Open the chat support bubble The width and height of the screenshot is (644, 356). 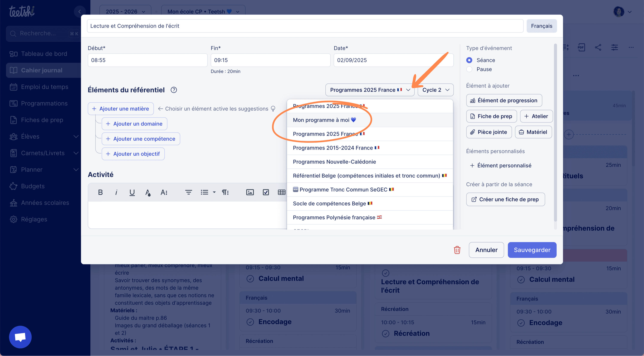pyautogui.click(x=20, y=337)
